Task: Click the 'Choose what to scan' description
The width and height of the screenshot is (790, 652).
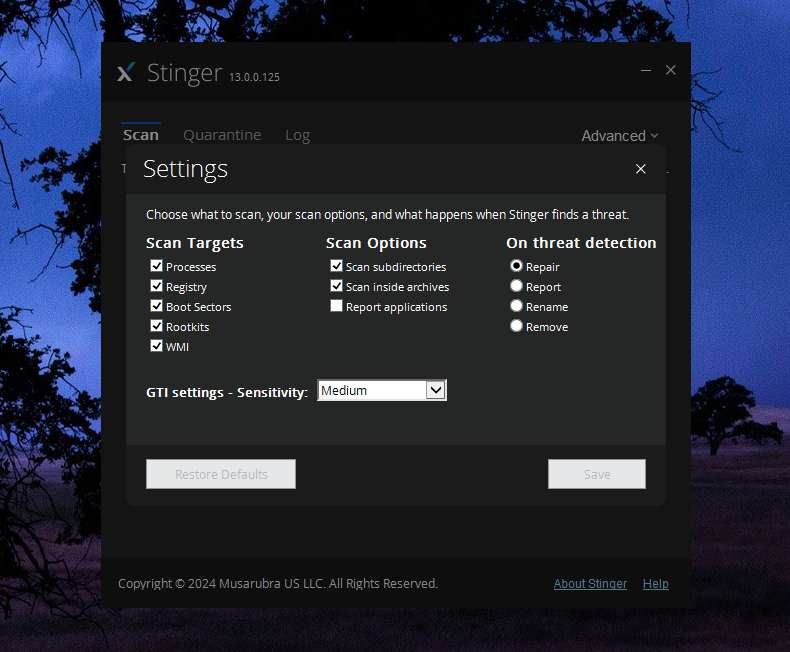Action: tap(387, 215)
